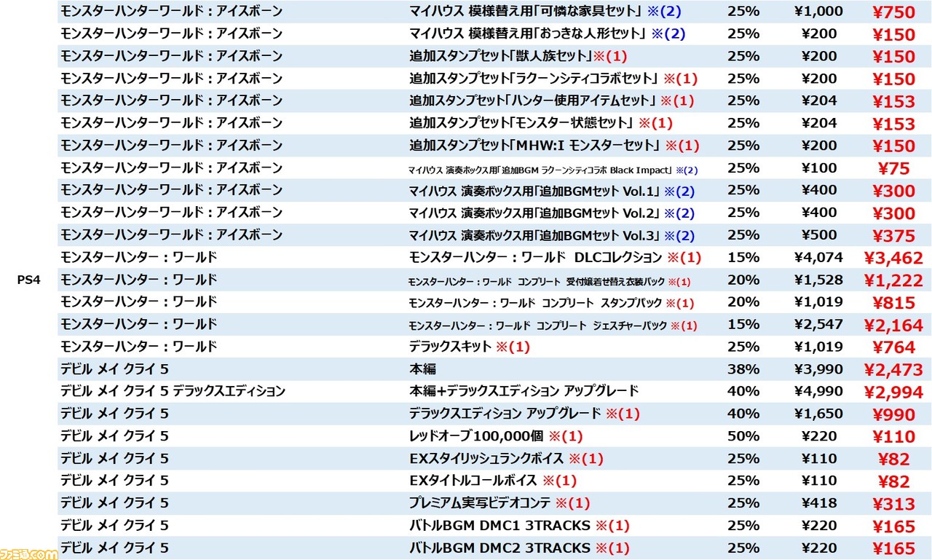Click the ¥2,473 sale price
The image size is (932, 560).
(893, 370)
